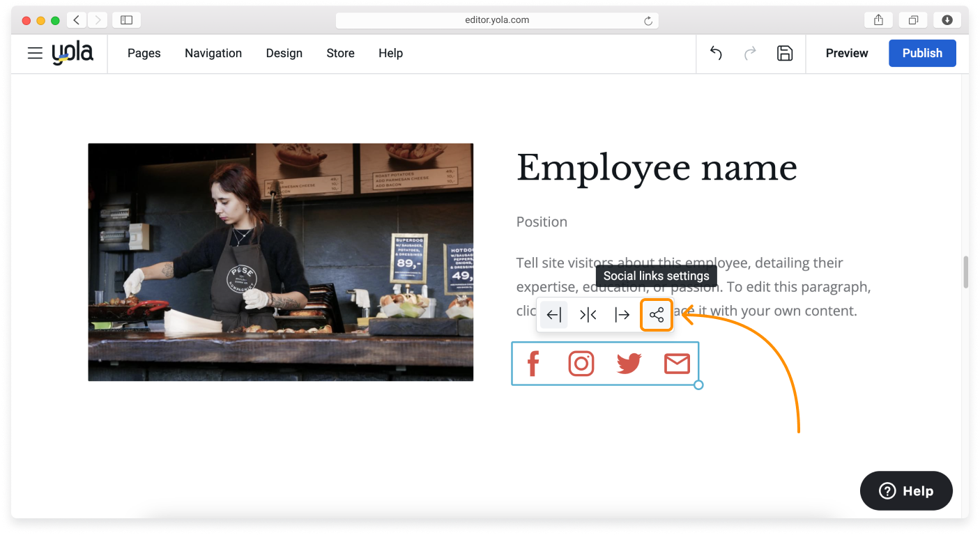Click the Publish button
The width and height of the screenshot is (980, 535).
click(x=922, y=53)
